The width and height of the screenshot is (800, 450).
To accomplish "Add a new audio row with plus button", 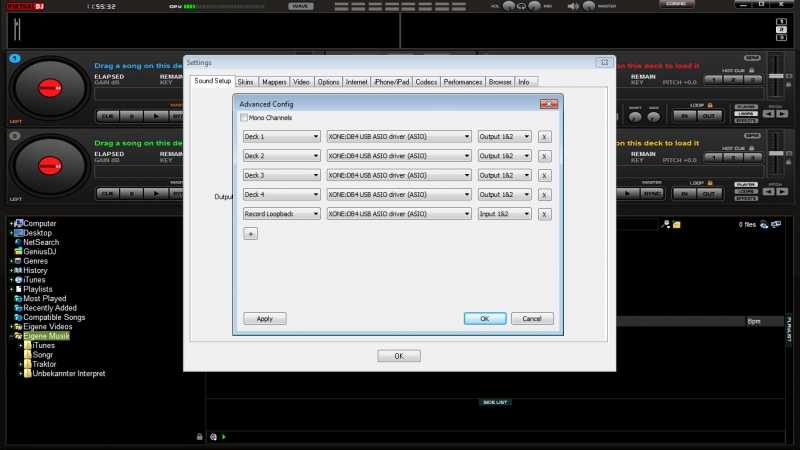I will tap(250, 233).
